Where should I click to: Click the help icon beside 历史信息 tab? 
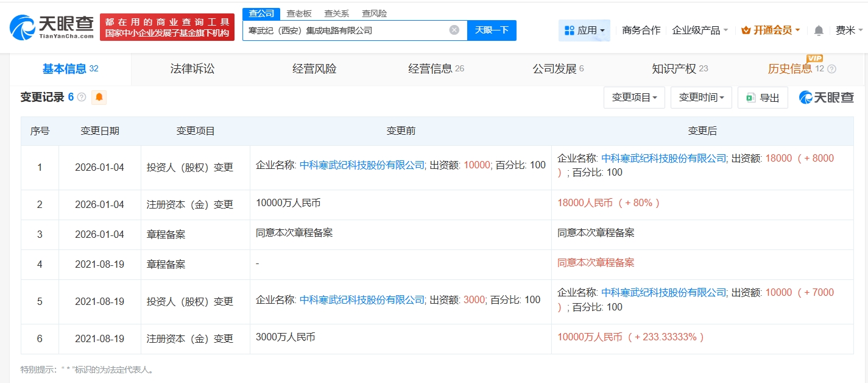coord(831,69)
